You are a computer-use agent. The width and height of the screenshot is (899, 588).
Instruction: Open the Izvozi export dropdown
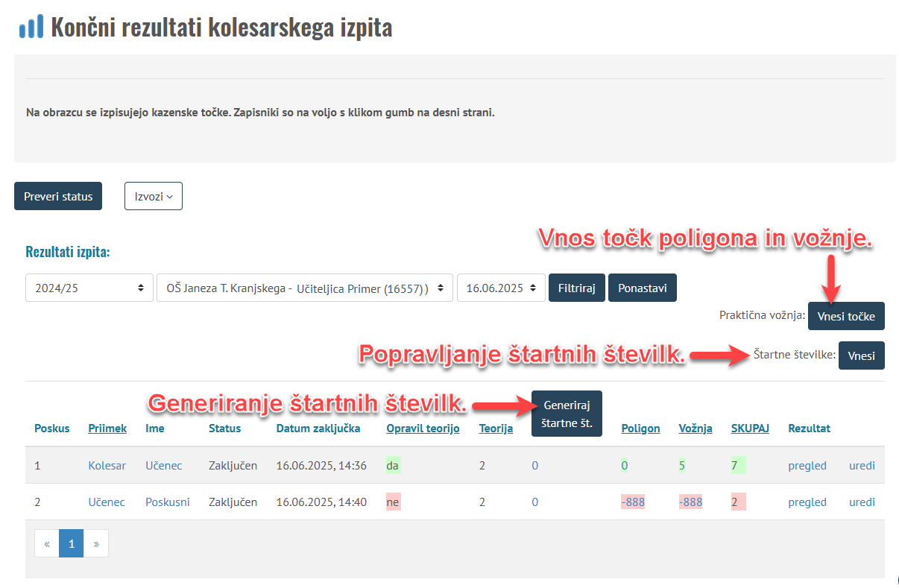(153, 196)
